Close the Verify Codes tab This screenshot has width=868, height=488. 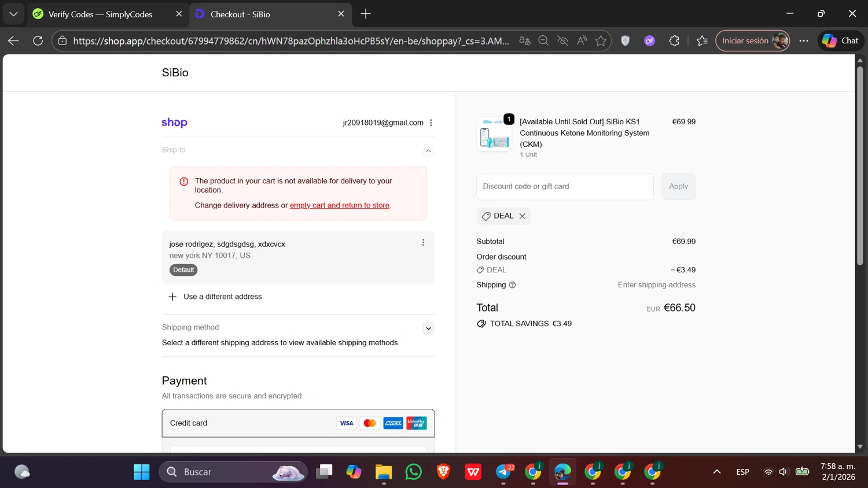[x=179, y=14]
